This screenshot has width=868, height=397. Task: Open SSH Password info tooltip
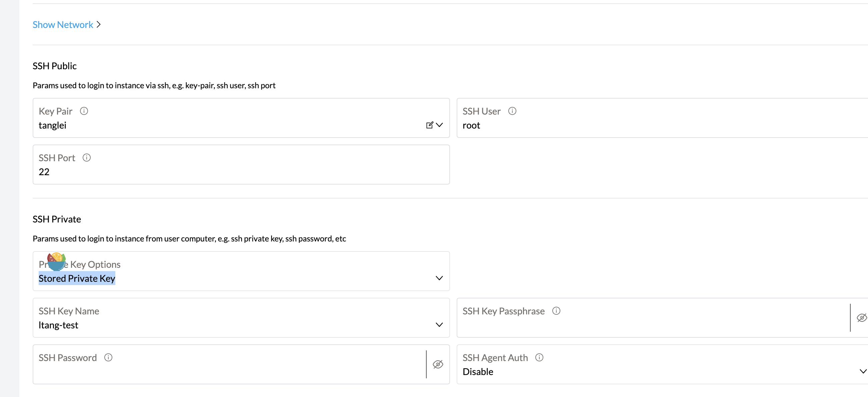coord(108,357)
